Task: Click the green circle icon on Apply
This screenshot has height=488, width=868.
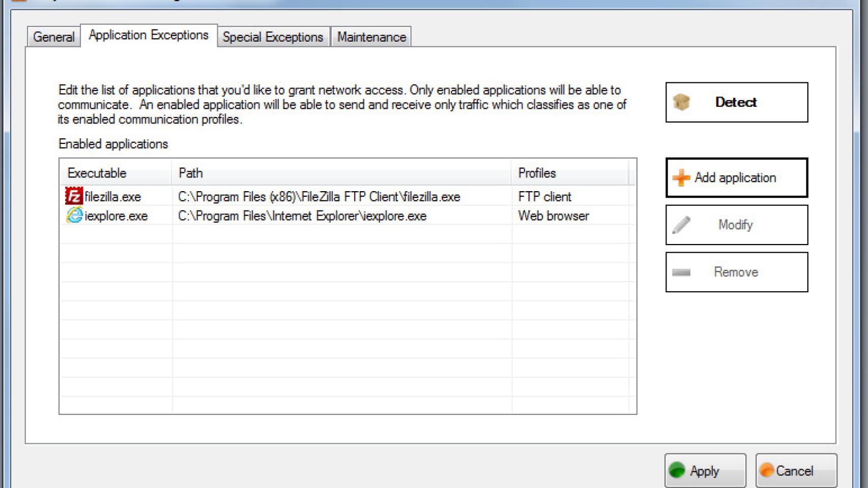Action: [677, 471]
